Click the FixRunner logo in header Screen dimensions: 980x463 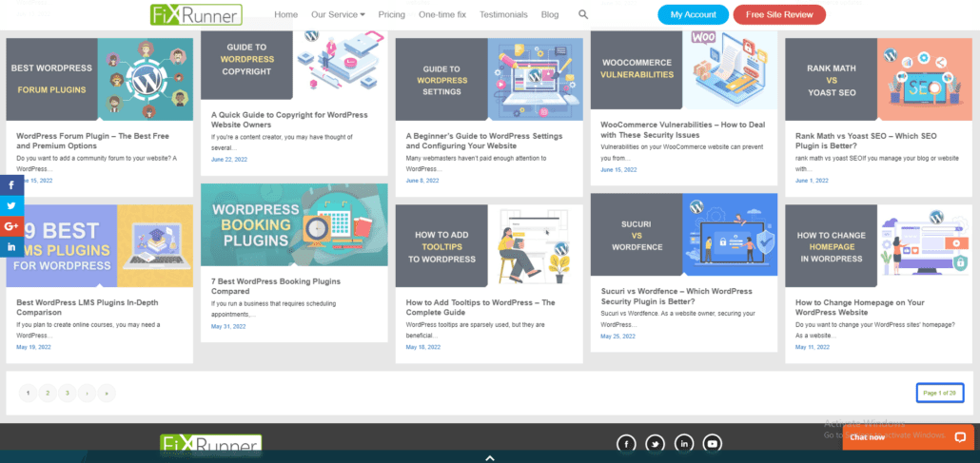[x=196, y=14]
